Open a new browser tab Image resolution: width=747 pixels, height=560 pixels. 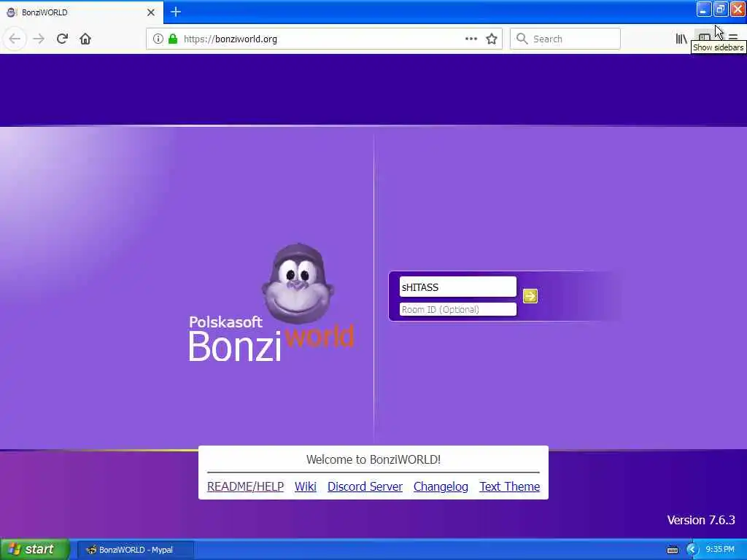176,12
